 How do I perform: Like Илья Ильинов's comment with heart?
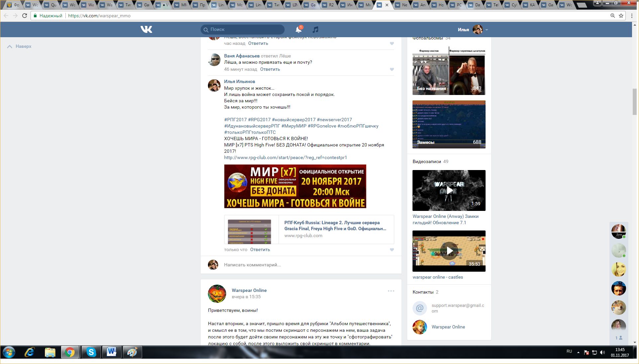pos(392,250)
